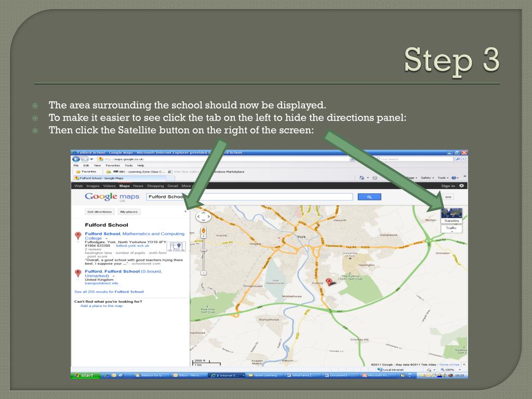Image resolution: width=532 pixels, height=399 pixels.
Task: Click the Favorites star button
Action: click(86, 171)
